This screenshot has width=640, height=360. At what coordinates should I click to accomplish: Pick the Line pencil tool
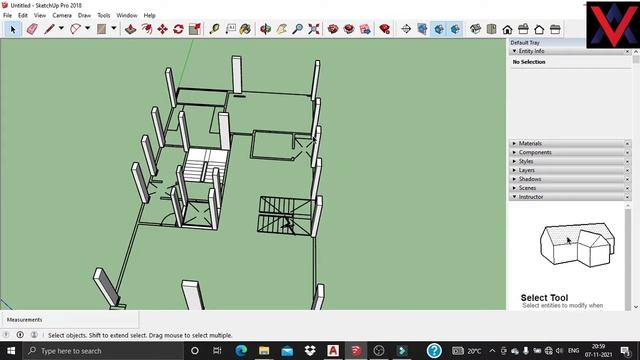tap(49, 29)
